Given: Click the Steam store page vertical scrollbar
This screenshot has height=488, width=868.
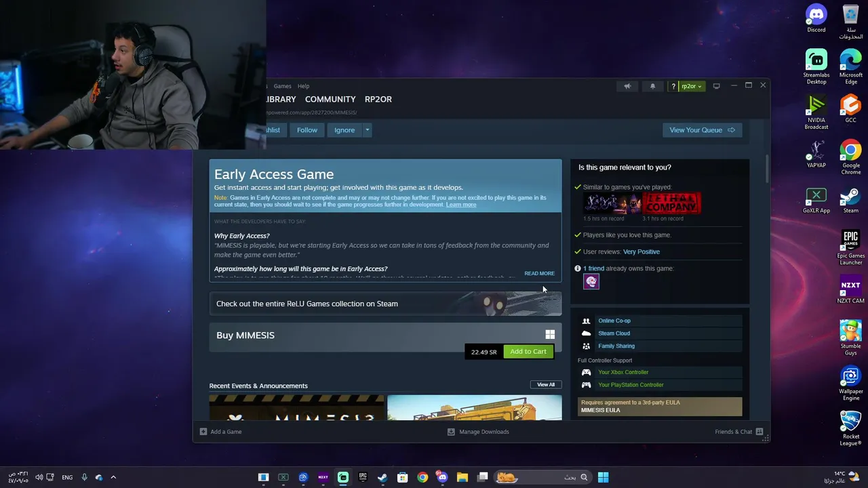Looking at the screenshot, I should coord(768,169).
